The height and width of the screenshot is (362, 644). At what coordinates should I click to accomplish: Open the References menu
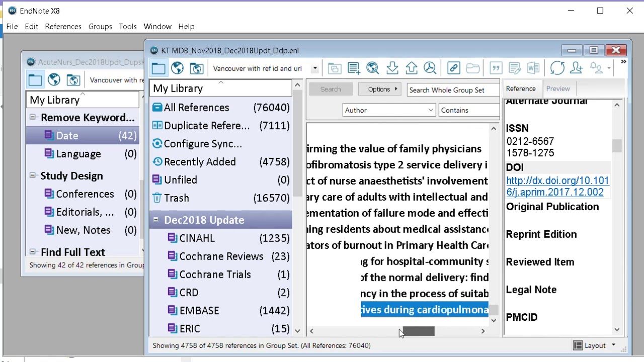63,26
